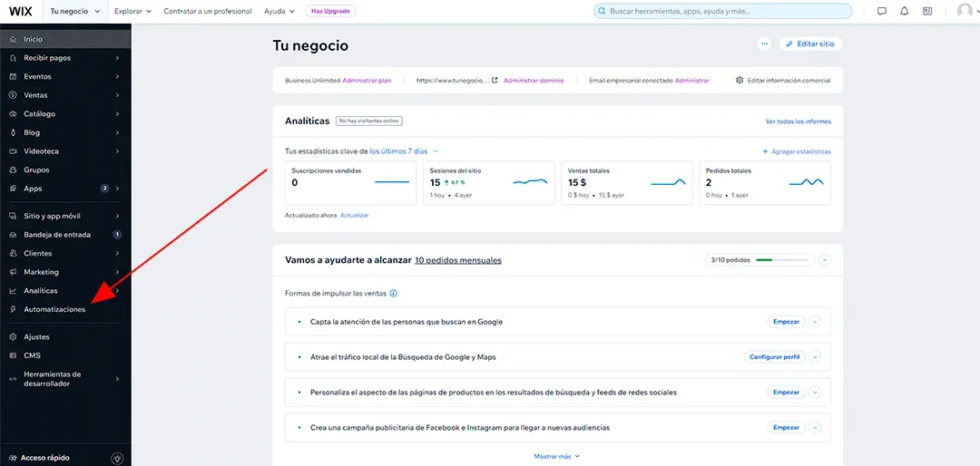Focus the search tools and apps field

coord(722,11)
